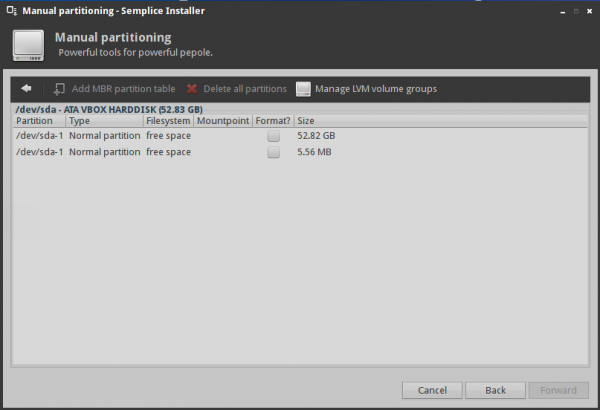Screen dimensions: 600x410
Task: Click the red X Delete all partitions icon
Action: click(192, 89)
